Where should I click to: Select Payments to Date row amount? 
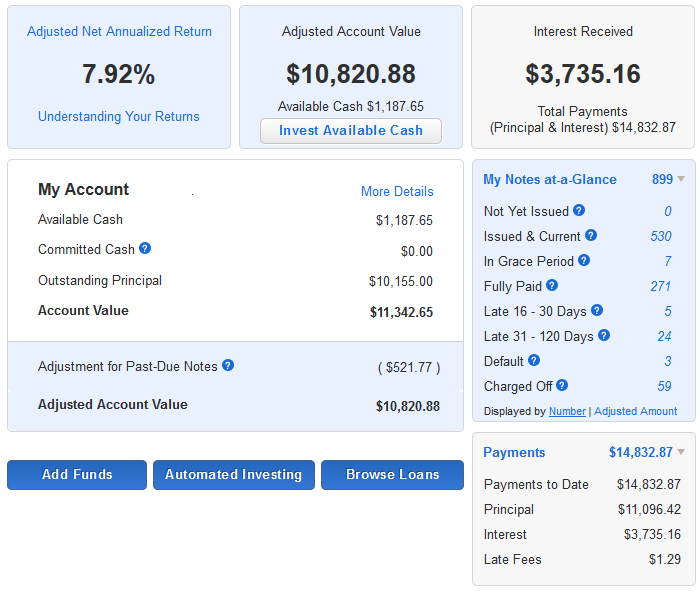tap(649, 484)
